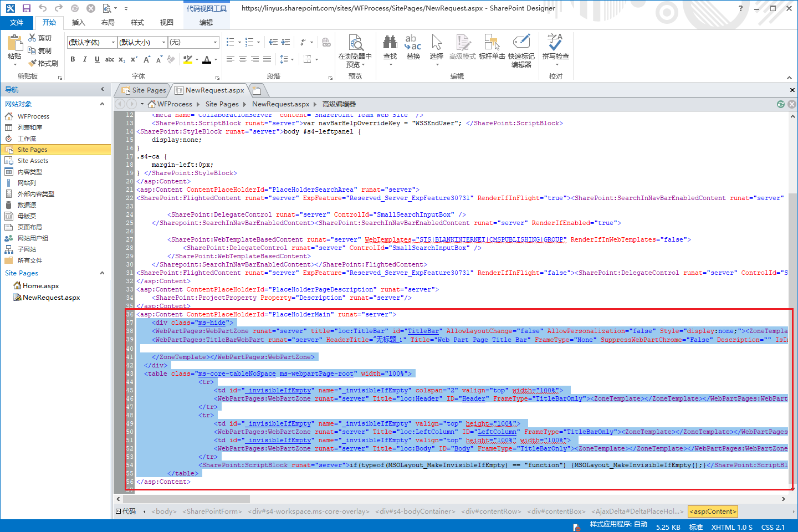Toggle Subscript formatting
Viewport: 798px width, 532px height.
click(122, 59)
